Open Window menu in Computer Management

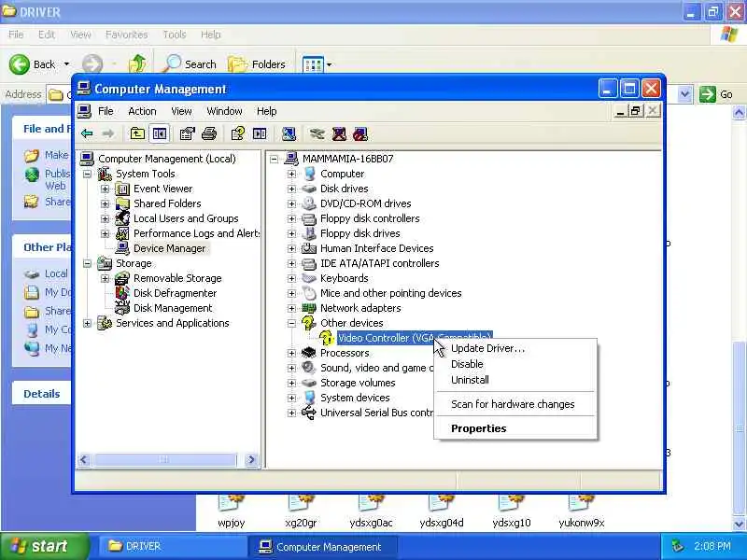224,111
